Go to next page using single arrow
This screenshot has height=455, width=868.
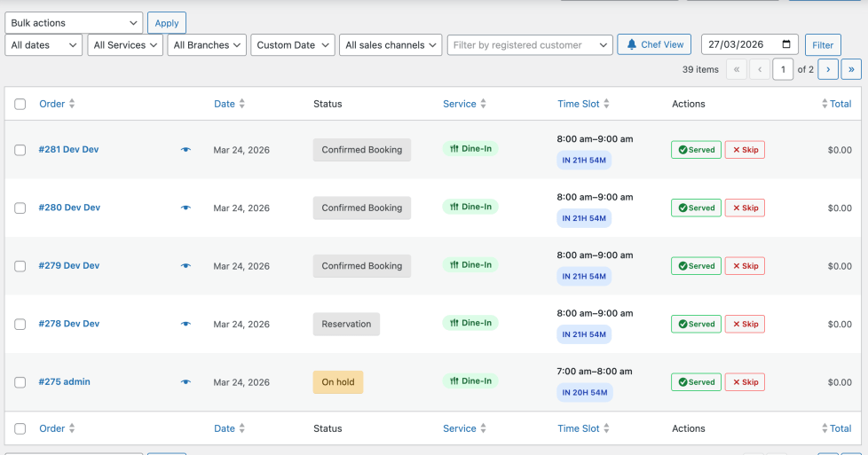(x=827, y=69)
